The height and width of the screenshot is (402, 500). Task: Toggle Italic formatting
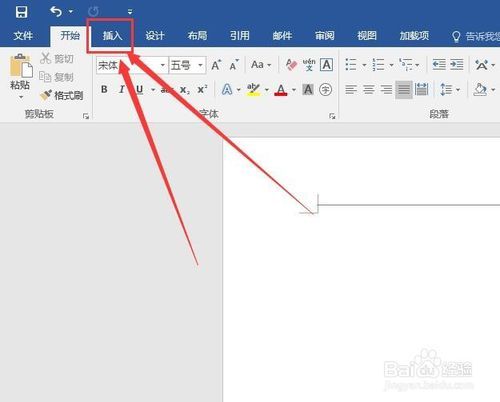(x=122, y=89)
